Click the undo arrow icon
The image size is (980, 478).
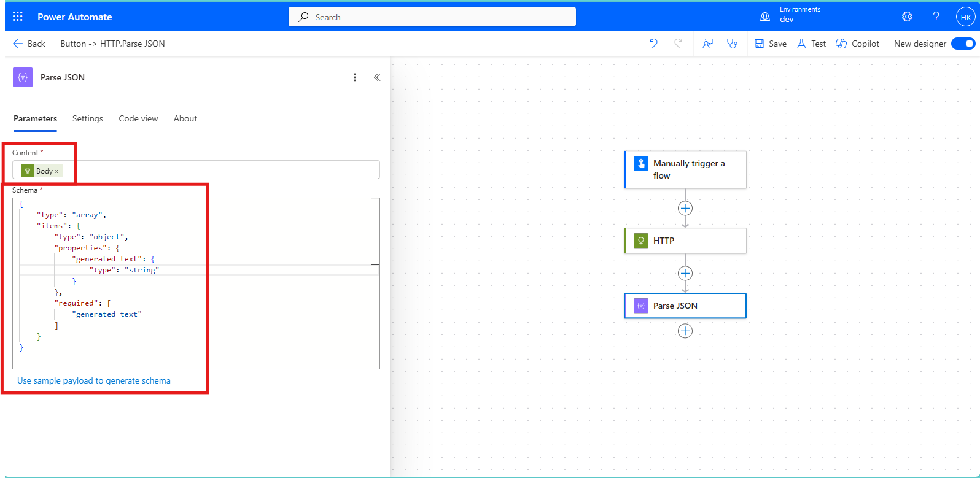tap(653, 44)
